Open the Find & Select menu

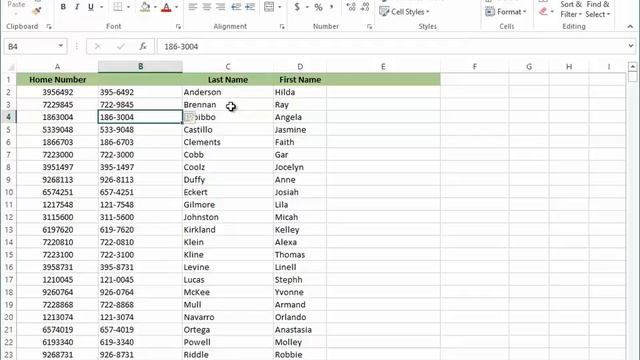tap(598, 9)
